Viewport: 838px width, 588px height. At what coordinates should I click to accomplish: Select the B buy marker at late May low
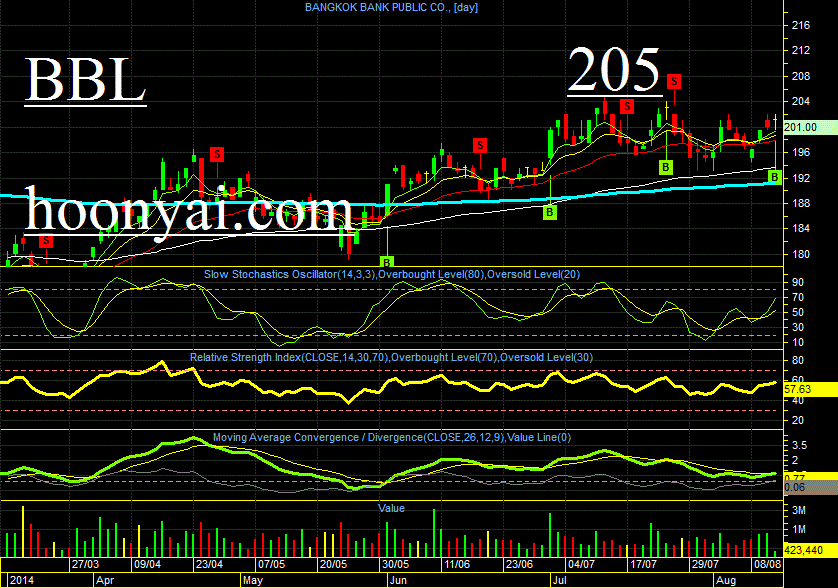pyautogui.click(x=387, y=262)
